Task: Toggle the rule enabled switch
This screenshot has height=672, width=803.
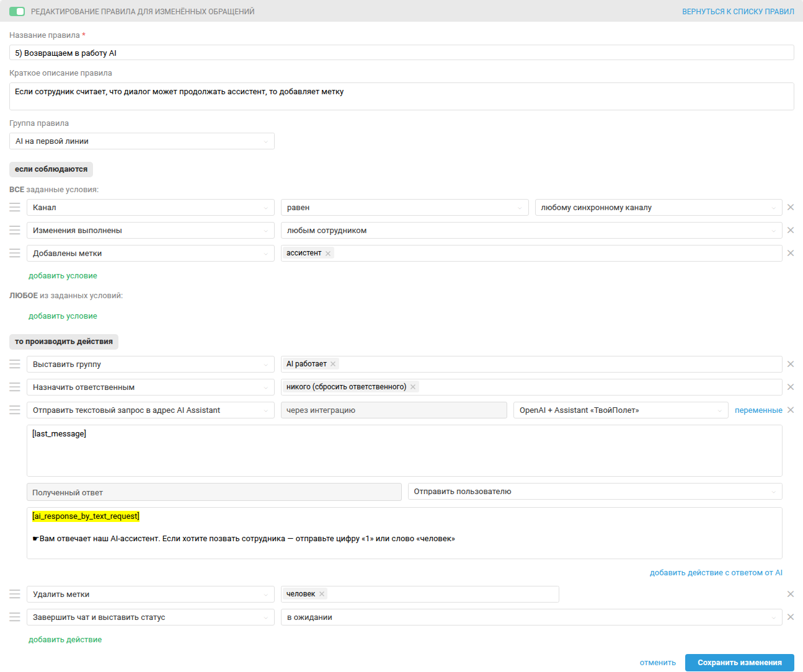Action: point(17,11)
